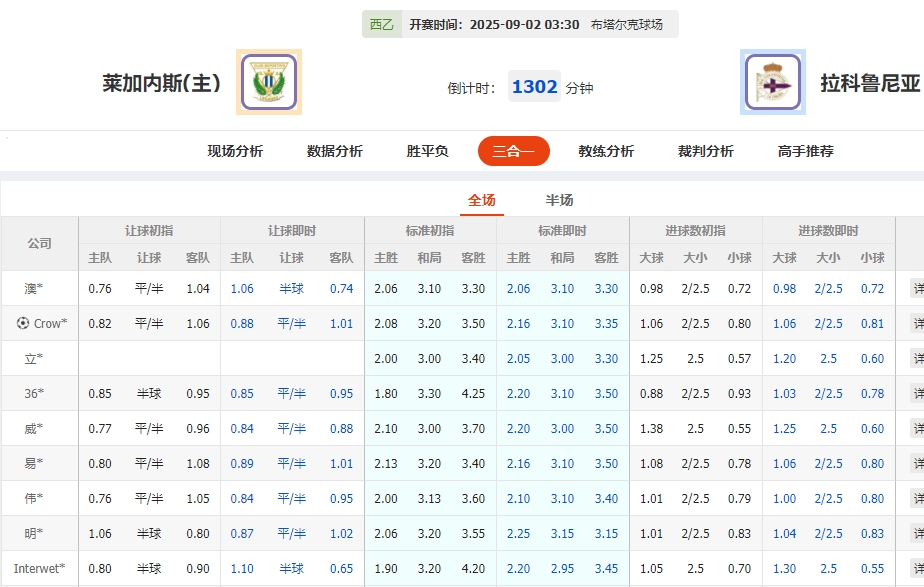Open the 三合一 highlighted tab

click(513, 150)
